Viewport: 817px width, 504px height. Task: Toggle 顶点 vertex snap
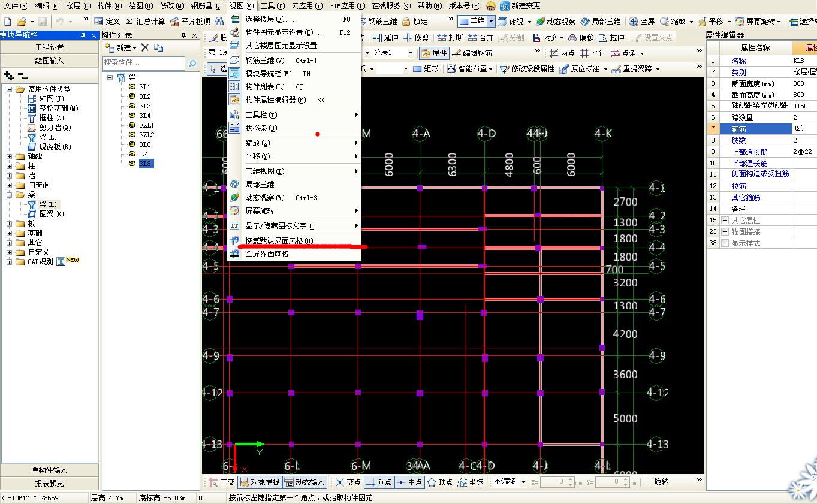click(439, 482)
